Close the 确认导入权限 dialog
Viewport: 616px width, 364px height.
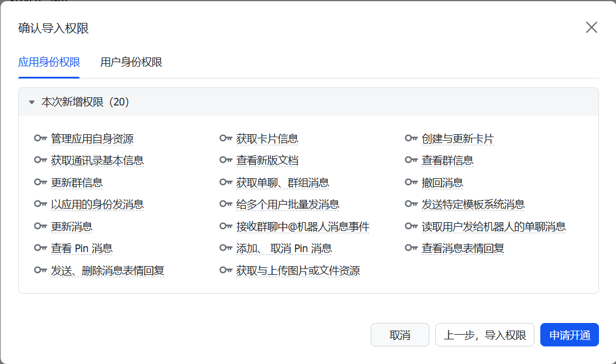(x=591, y=28)
